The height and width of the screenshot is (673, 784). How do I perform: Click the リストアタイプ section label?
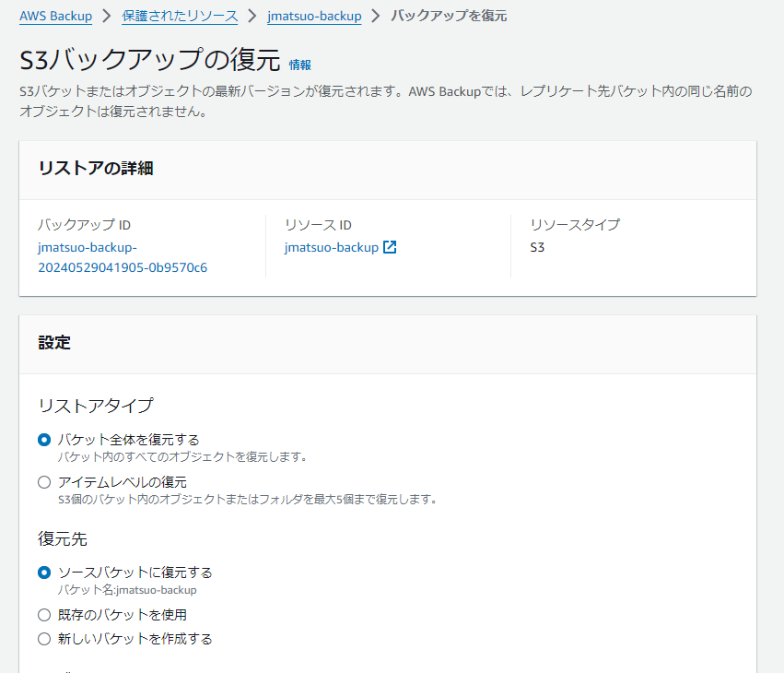coord(96,406)
